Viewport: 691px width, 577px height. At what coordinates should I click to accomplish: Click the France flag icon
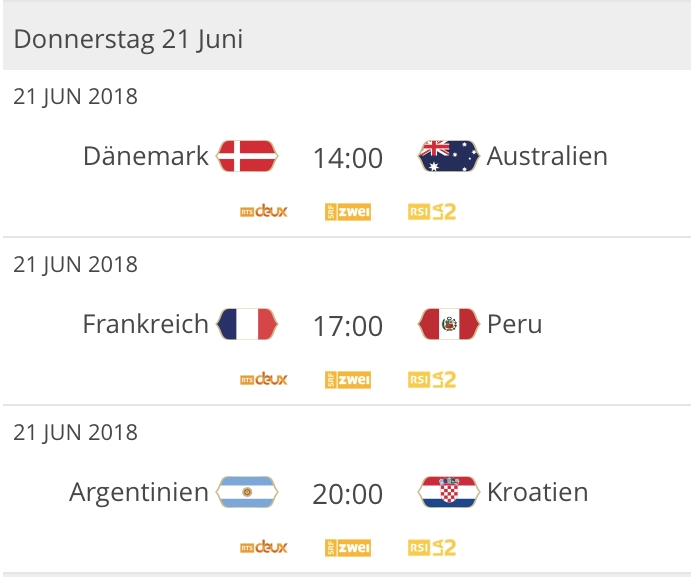tap(247, 324)
